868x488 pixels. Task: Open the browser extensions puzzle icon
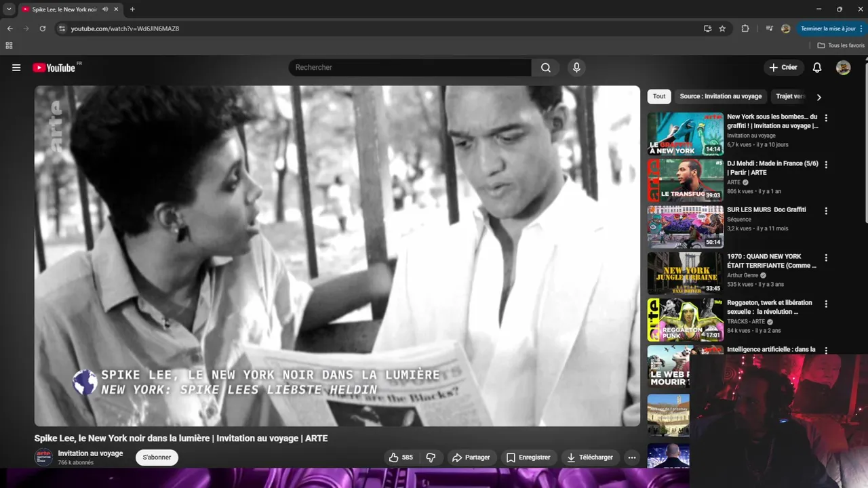tap(745, 28)
